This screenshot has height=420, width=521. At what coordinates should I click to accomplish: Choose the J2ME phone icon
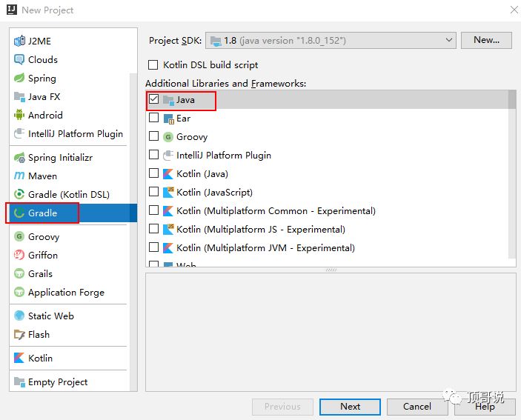tap(19, 41)
